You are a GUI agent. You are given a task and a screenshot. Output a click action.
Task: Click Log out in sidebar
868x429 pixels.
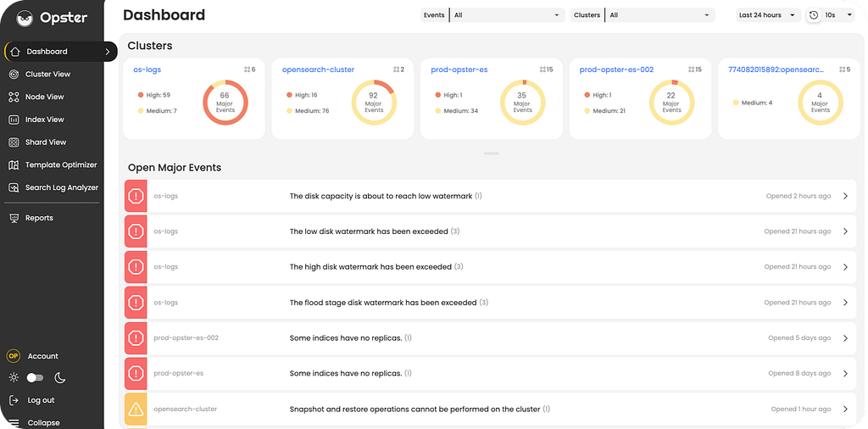41,400
